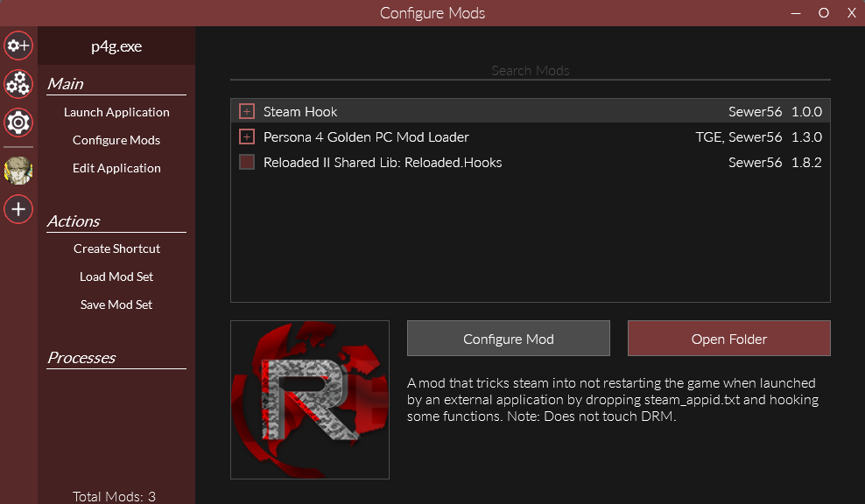Select Save Mod Set action
This screenshot has width=865, height=504.
116,304
